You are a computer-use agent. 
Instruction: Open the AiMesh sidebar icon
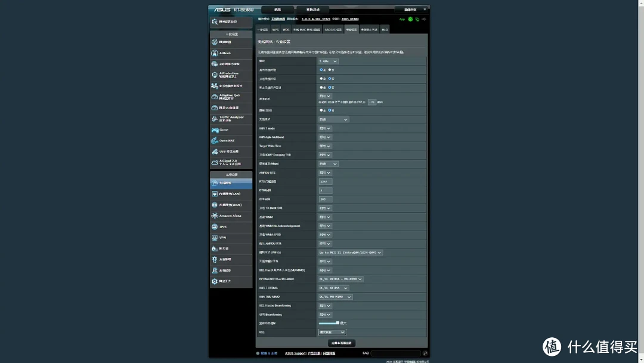215,53
